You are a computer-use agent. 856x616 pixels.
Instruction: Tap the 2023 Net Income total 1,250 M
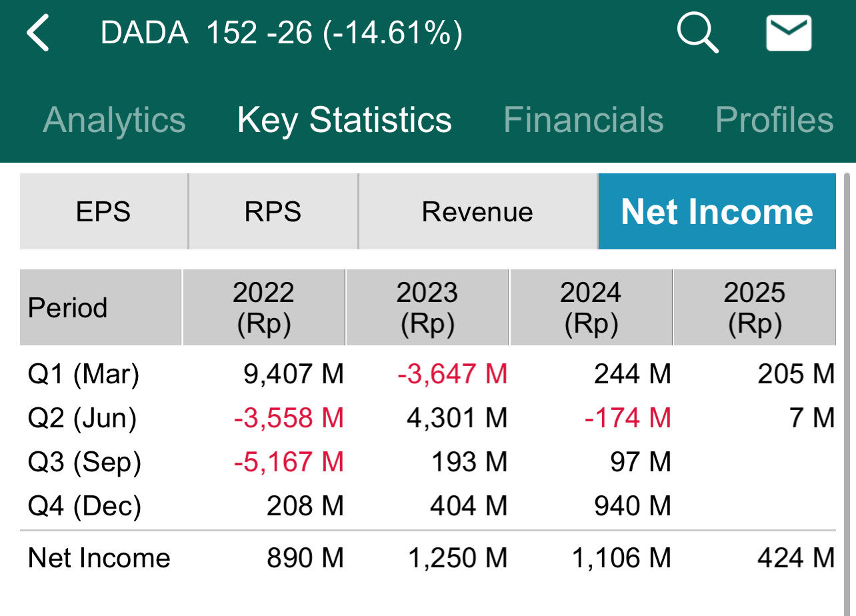pos(457,558)
